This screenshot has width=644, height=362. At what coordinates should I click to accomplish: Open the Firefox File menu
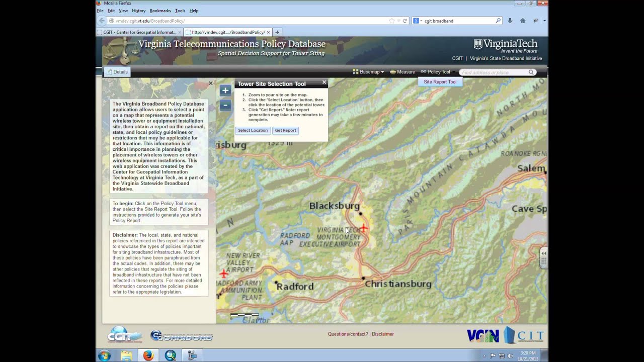coord(100,11)
